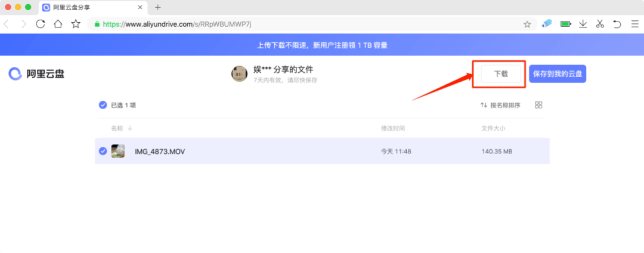Click the green lock security icon
Viewport: 644px width, 253px height.
coord(97,24)
